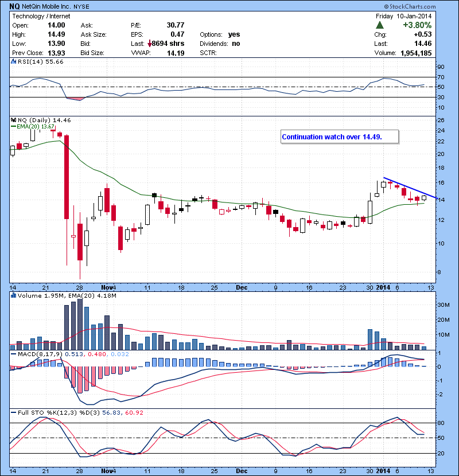
Task: Click the Dividends value no
Action: coord(236,44)
